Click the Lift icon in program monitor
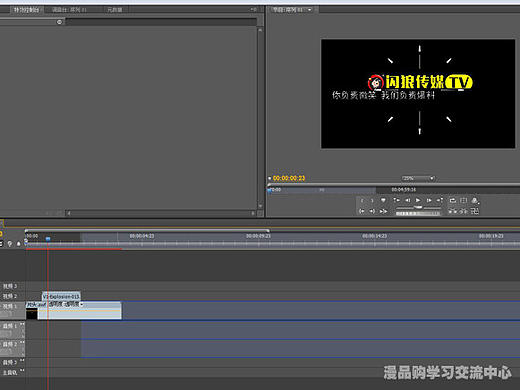This screenshot has height=390, width=520. (x=452, y=211)
